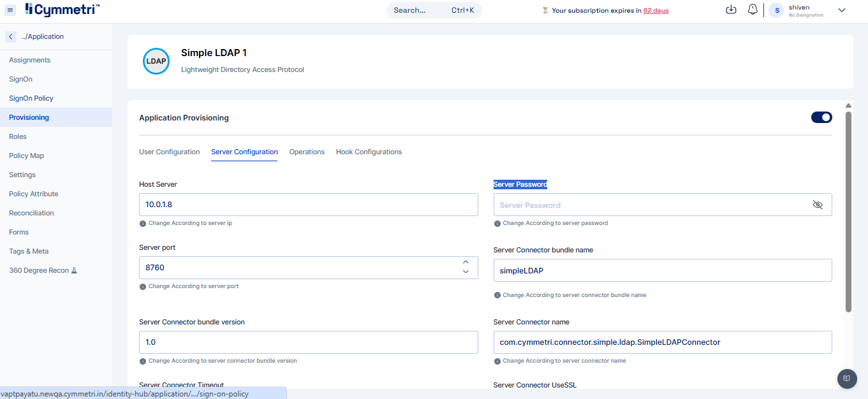Viewport: 868px width, 399px height.
Task: Open the help book icon
Action: click(846, 378)
